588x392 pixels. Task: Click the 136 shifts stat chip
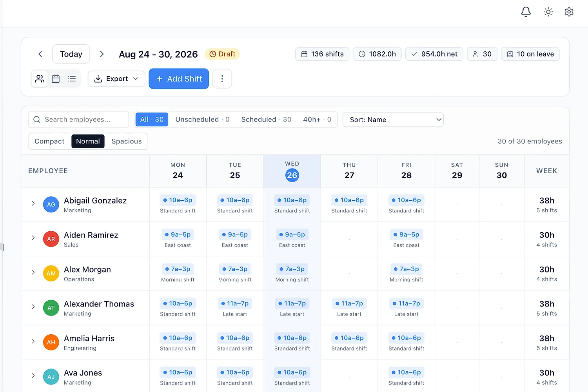322,54
